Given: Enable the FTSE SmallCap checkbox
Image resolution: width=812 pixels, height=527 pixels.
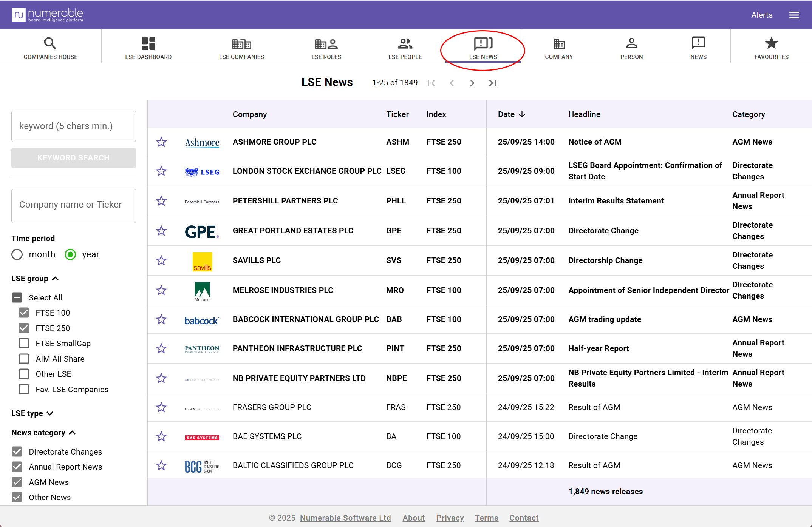Looking at the screenshot, I should click(x=24, y=343).
